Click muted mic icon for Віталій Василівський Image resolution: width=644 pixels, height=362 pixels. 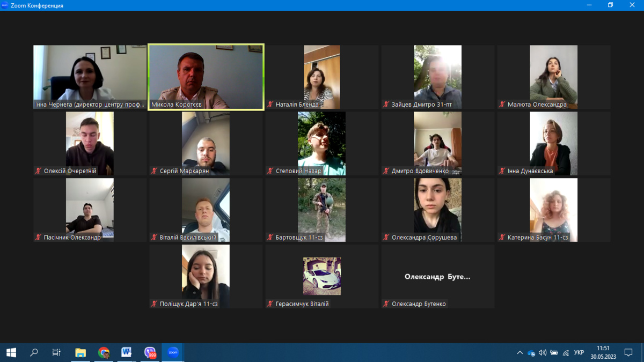pyautogui.click(x=155, y=237)
